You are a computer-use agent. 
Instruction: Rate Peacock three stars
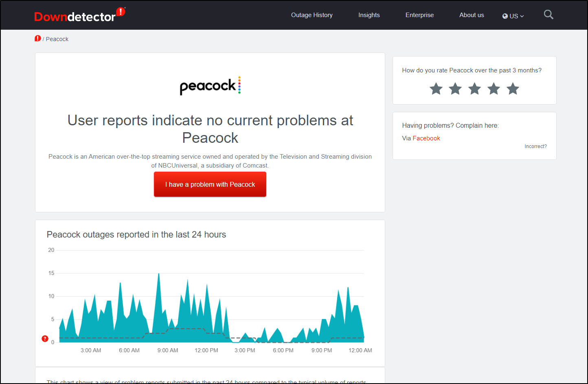(x=474, y=89)
